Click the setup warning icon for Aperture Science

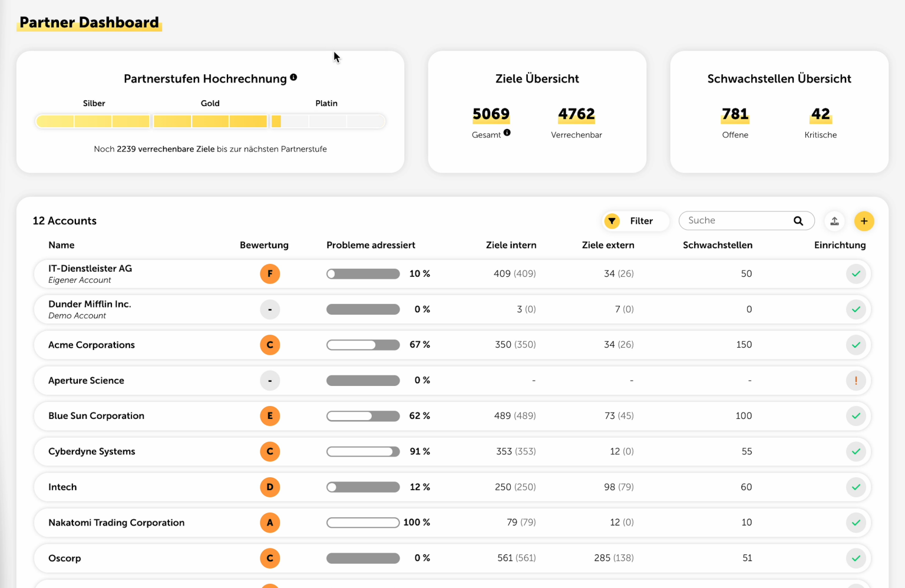(856, 381)
